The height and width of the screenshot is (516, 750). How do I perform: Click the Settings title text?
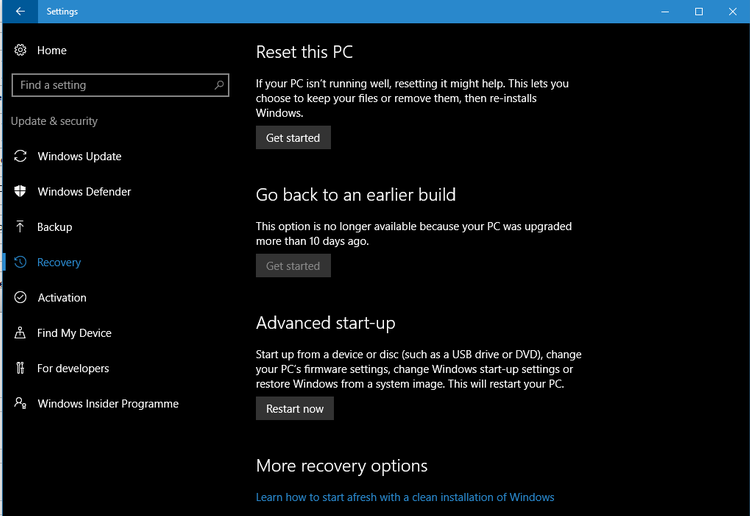62,11
